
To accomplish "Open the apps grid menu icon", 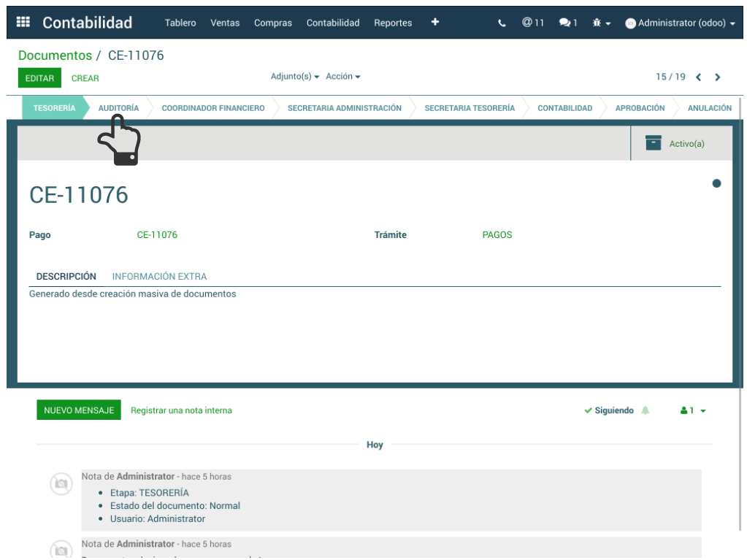I will (x=23, y=23).
